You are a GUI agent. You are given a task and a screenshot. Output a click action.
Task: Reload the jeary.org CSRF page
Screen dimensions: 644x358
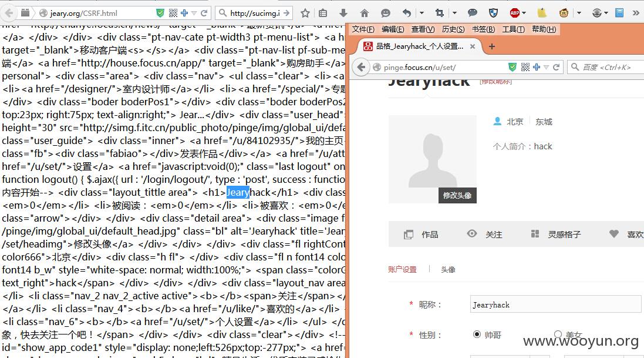(x=204, y=13)
